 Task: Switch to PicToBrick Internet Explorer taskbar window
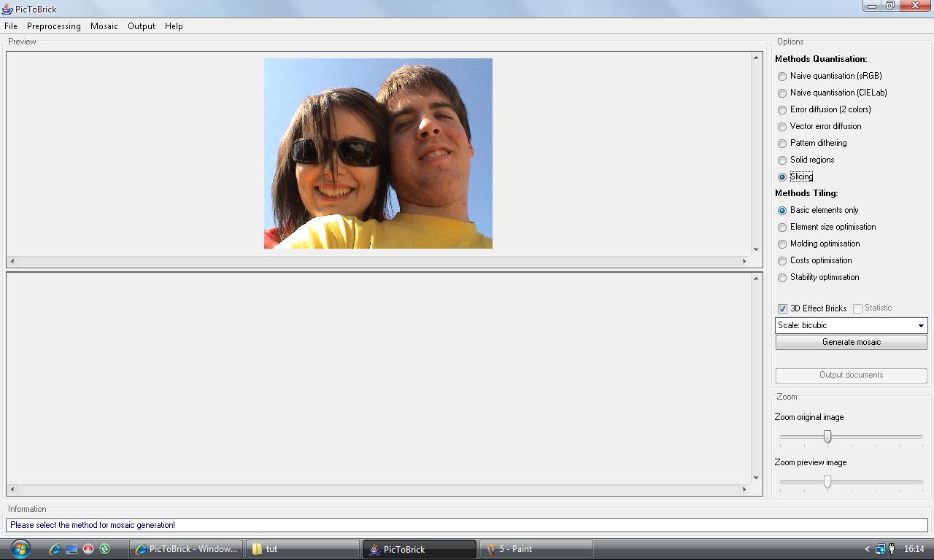pos(187,549)
